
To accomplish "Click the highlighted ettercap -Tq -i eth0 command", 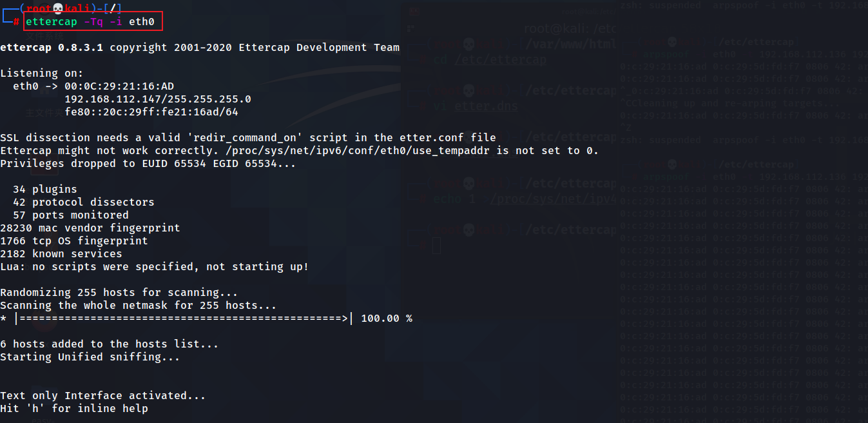I will click(93, 21).
